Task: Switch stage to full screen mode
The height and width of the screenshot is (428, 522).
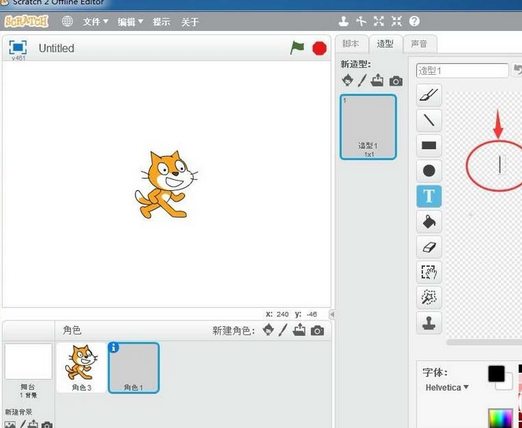Action: click(x=18, y=47)
